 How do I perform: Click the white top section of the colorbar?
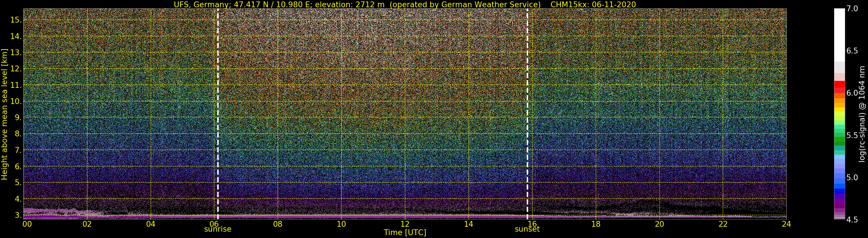click(839, 35)
